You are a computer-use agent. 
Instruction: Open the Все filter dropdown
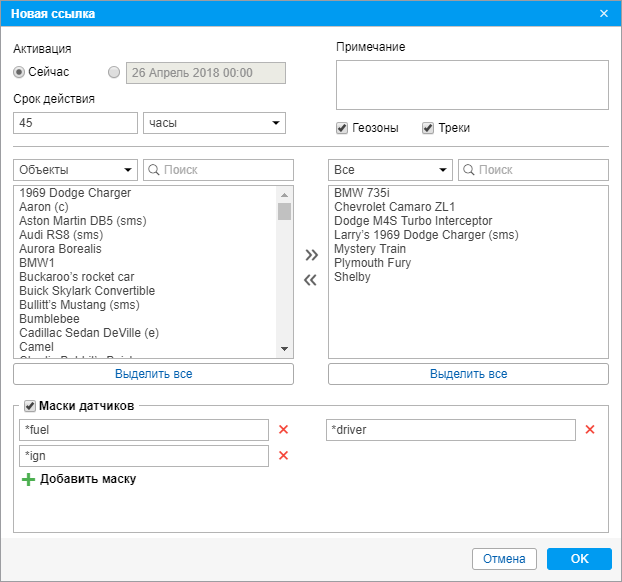[x=390, y=170]
